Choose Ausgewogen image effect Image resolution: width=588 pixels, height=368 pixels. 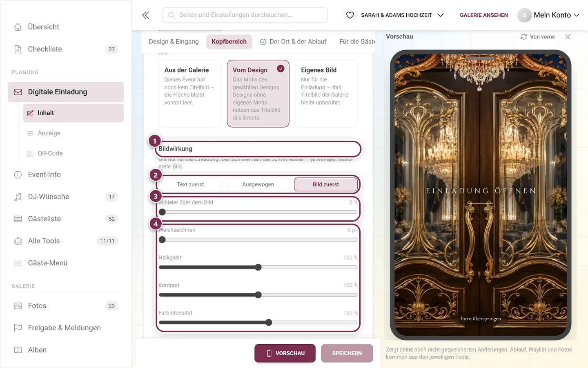258,184
